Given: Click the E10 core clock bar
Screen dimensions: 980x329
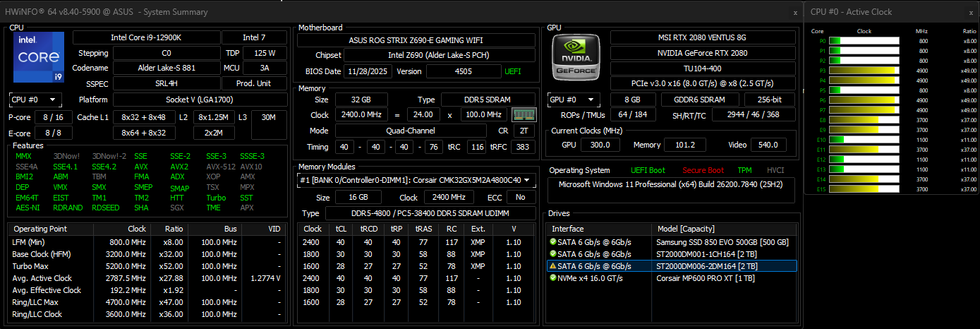Looking at the screenshot, I should 864,140.
